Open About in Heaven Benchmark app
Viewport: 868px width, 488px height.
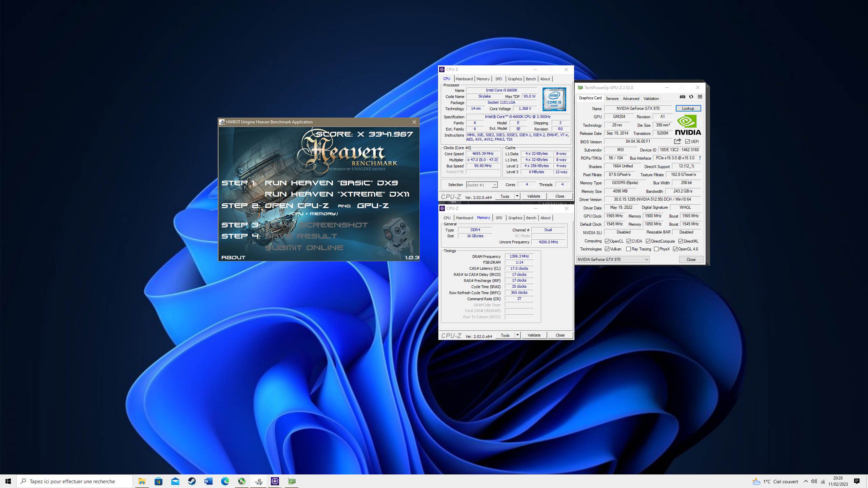click(x=233, y=258)
